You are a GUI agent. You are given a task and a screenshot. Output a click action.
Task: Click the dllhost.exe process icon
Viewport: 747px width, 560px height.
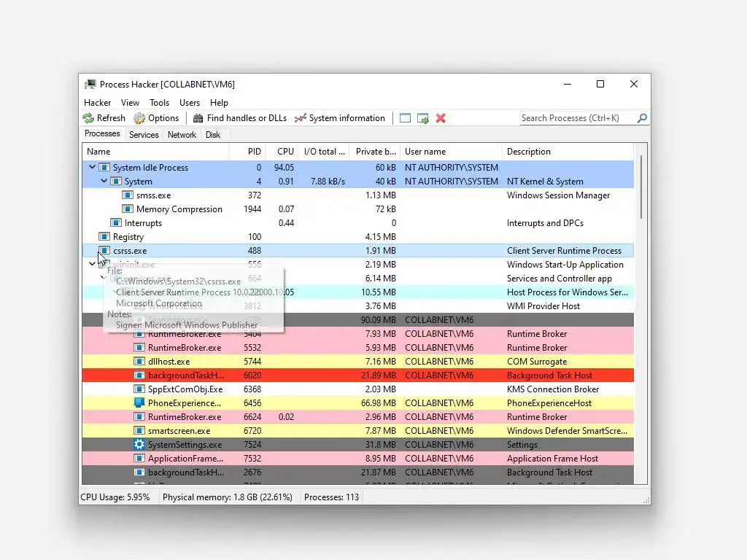point(139,362)
